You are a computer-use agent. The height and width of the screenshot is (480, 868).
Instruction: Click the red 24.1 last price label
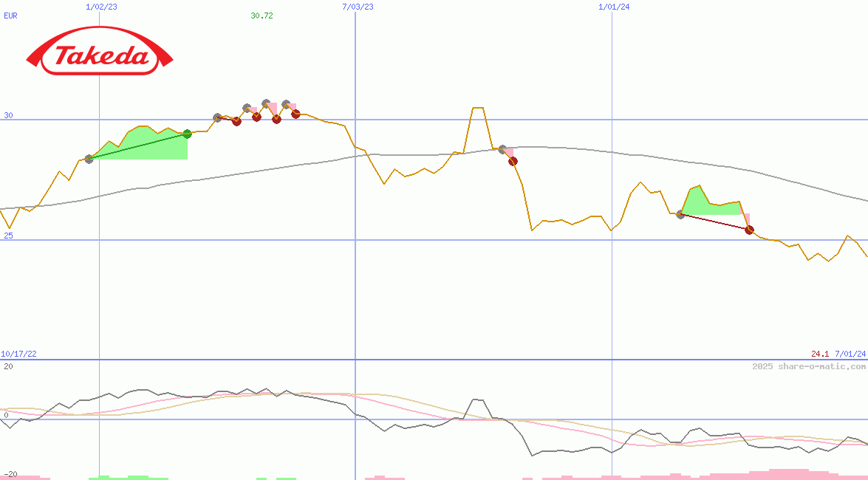coord(820,354)
